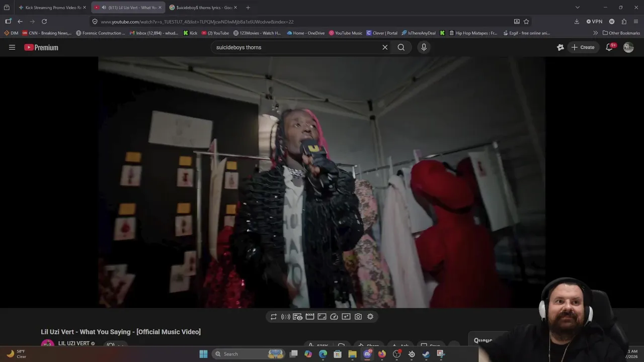Open the Other Bookmarks folder
This screenshot has height=362, width=644.
pos(621,33)
